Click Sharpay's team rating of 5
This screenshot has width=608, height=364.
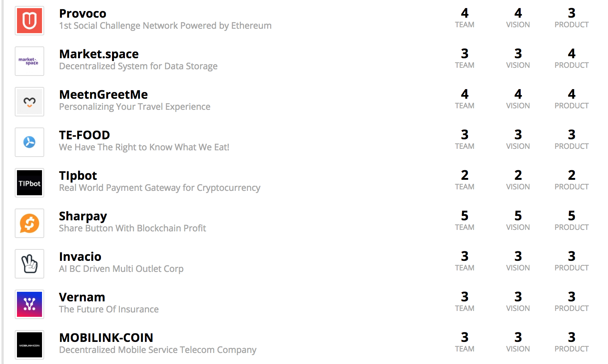(465, 216)
